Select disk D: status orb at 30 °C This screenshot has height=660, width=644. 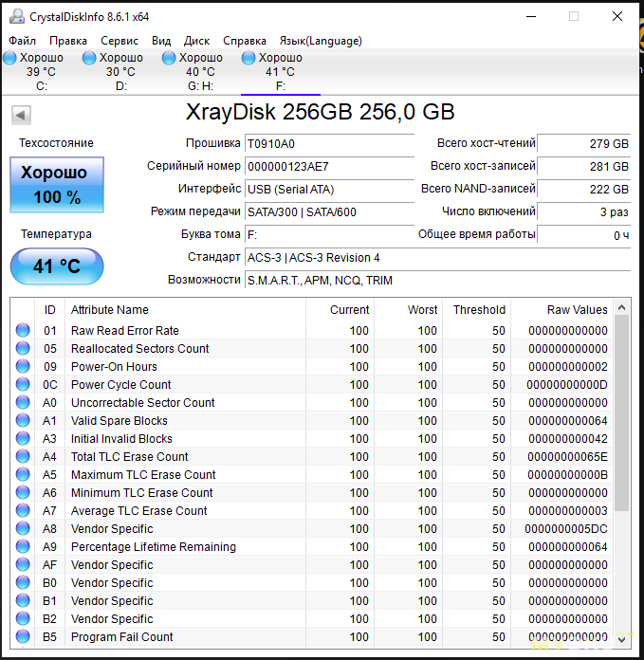coord(89,58)
